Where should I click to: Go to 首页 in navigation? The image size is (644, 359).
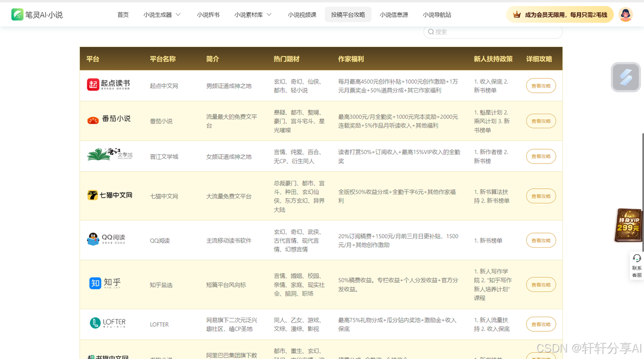pyautogui.click(x=123, y=15)
